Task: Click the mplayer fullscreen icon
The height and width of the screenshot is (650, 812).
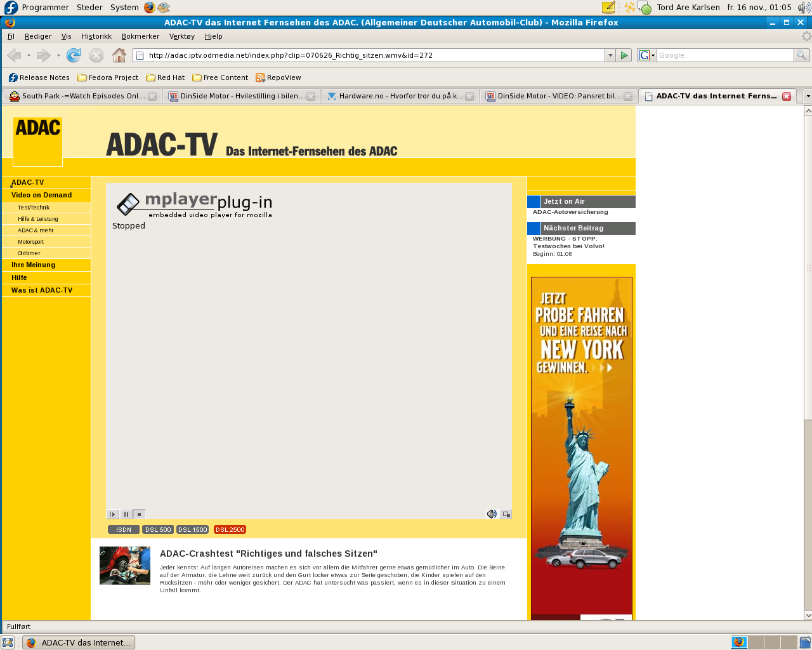Action: coord(506,514)
